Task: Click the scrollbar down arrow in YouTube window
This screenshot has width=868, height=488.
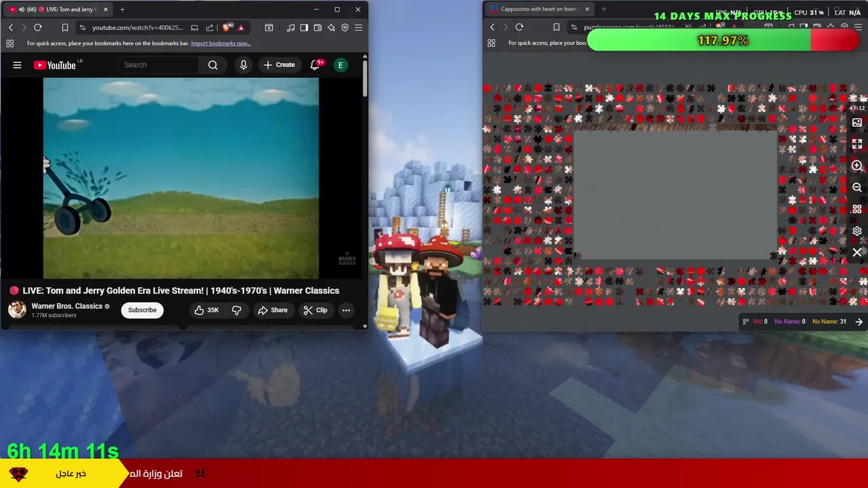Action: [x=365, y=327]
